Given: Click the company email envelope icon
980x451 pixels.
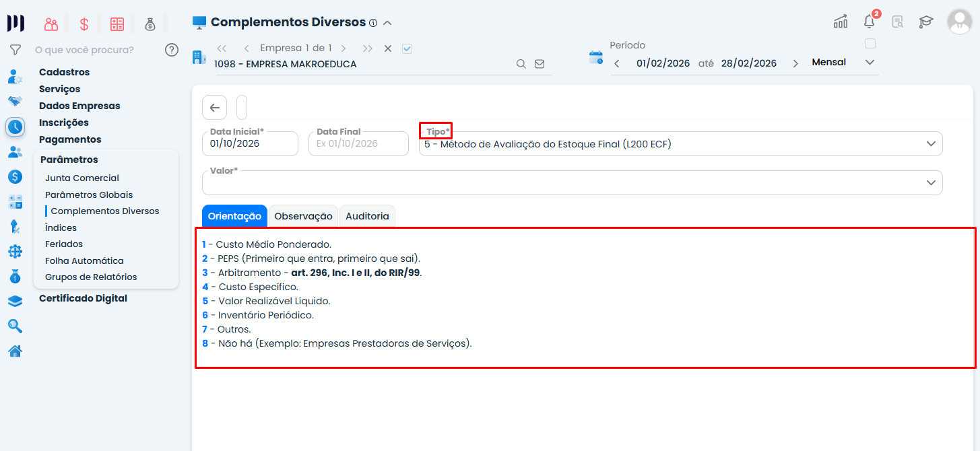Looking at the screenshot, I should pos(540,64).
